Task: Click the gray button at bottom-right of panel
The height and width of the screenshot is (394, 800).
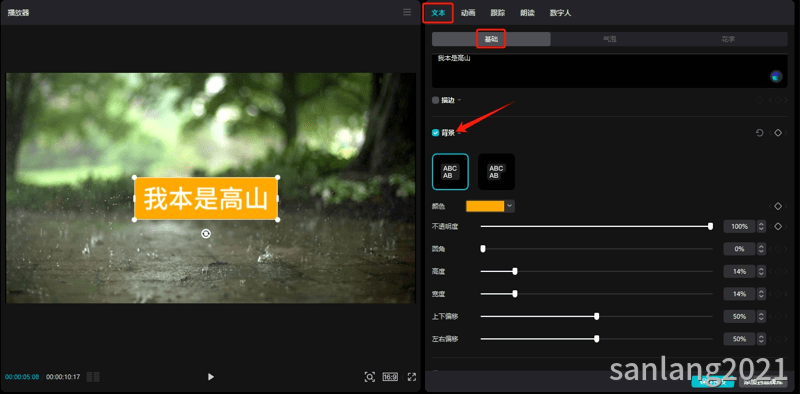Action: [763, 382]
